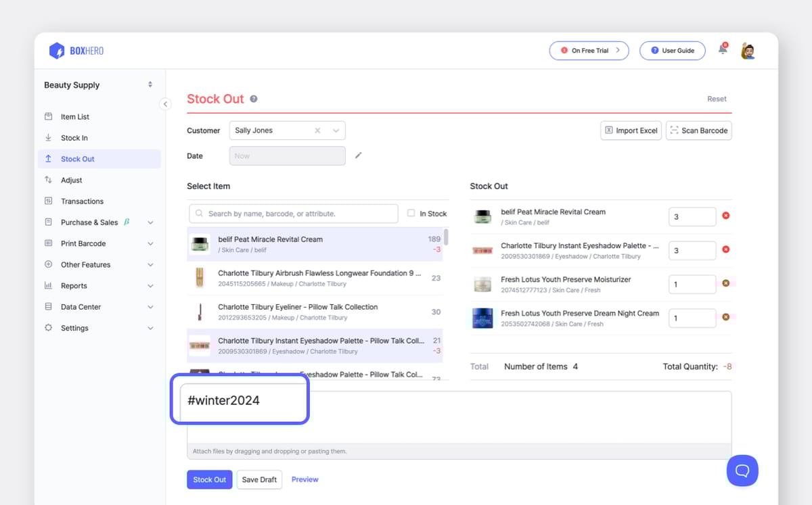Open Item List from the sidebar
Image resolution: width=812 pixels, height=505 pixels.
(x=76, y=116)
